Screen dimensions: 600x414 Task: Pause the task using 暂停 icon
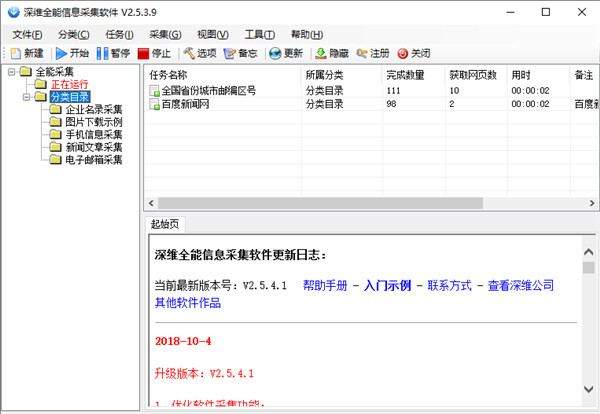(x=102, y=53)
